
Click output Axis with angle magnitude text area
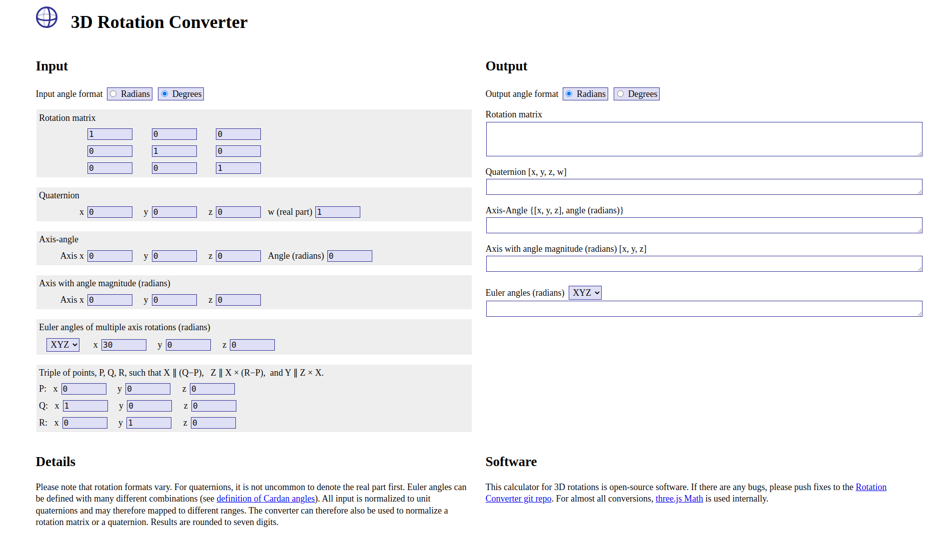point(704,264)
